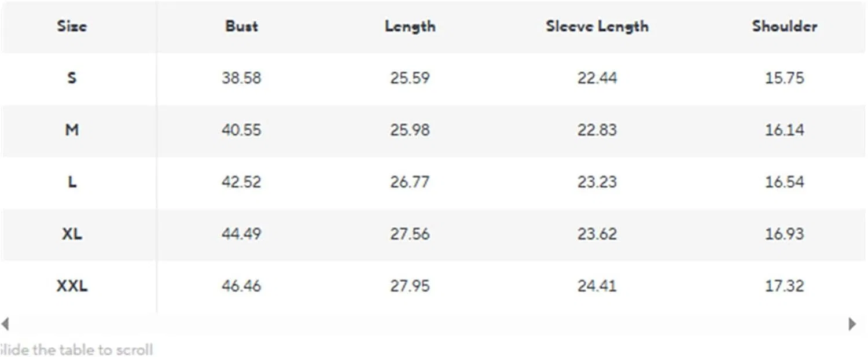Click the 'Slide the table to scroll' hint
This screenshot has width=868, height=357.
(x=76, y=350)
